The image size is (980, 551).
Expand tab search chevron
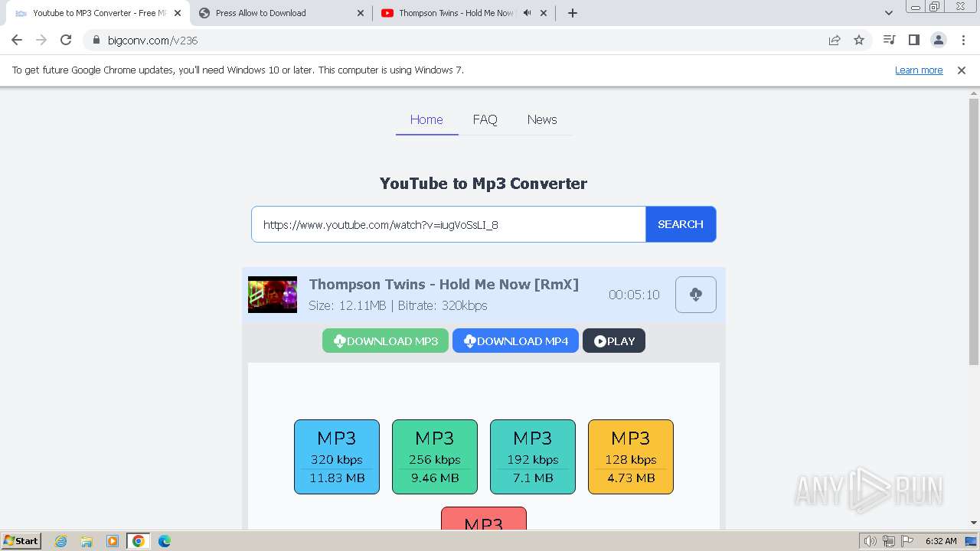point(889,13)
